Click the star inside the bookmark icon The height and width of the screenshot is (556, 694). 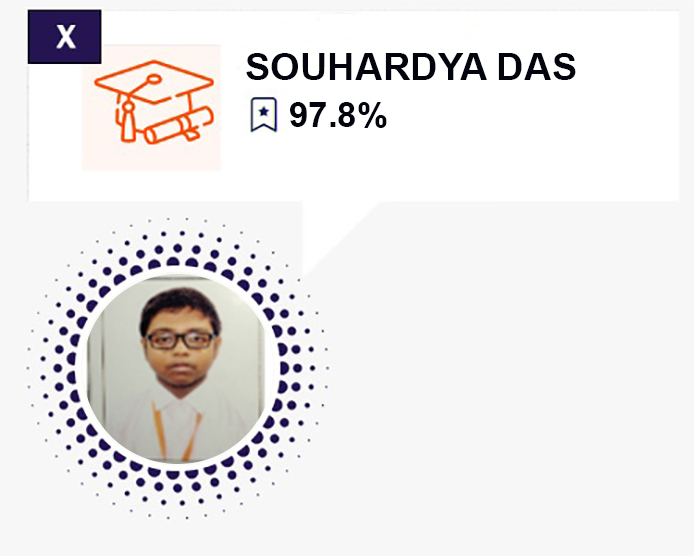(263, 114)
